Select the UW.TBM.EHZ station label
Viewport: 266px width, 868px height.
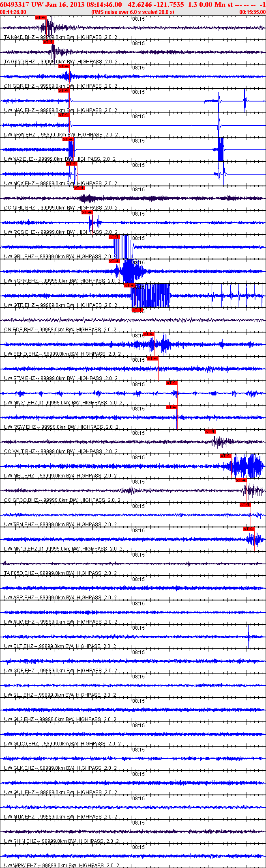[61, 525]
